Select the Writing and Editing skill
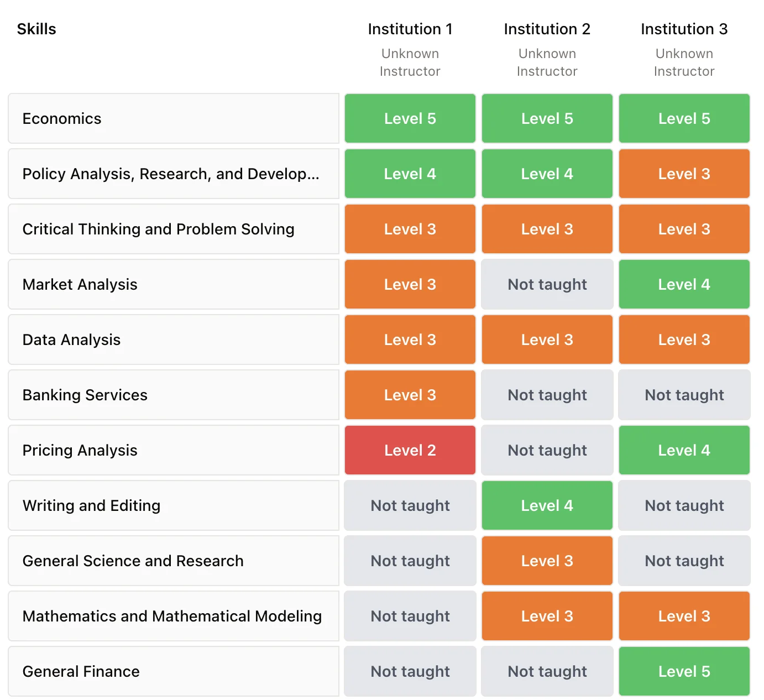The height and width of the screenshot is (700, 764). [x=173, y=505]
